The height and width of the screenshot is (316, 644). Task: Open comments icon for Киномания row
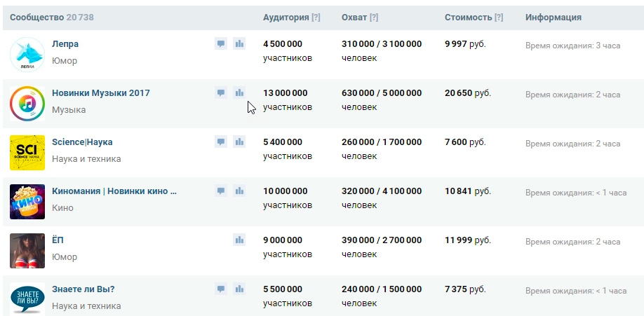click(221, 191)
